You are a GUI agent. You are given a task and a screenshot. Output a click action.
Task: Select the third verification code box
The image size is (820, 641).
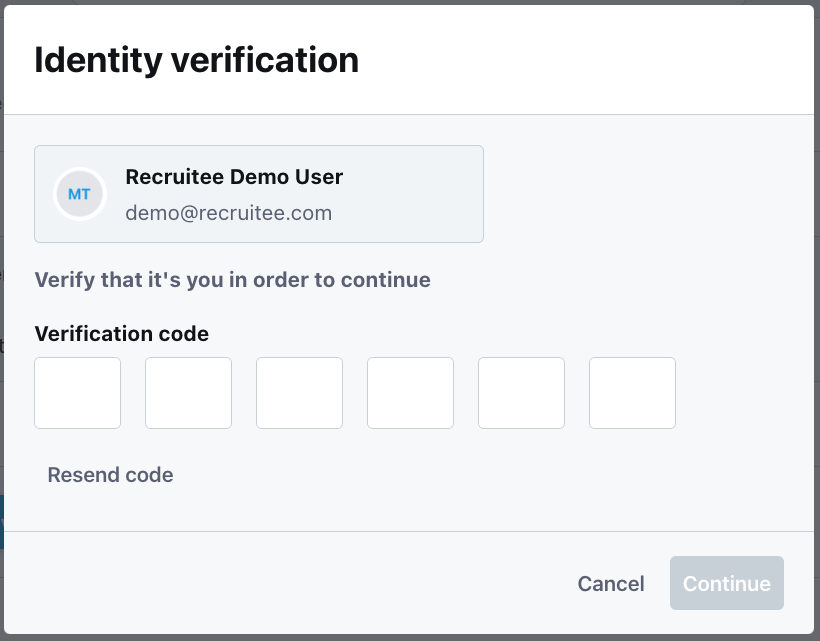click(x=300, y=393)
